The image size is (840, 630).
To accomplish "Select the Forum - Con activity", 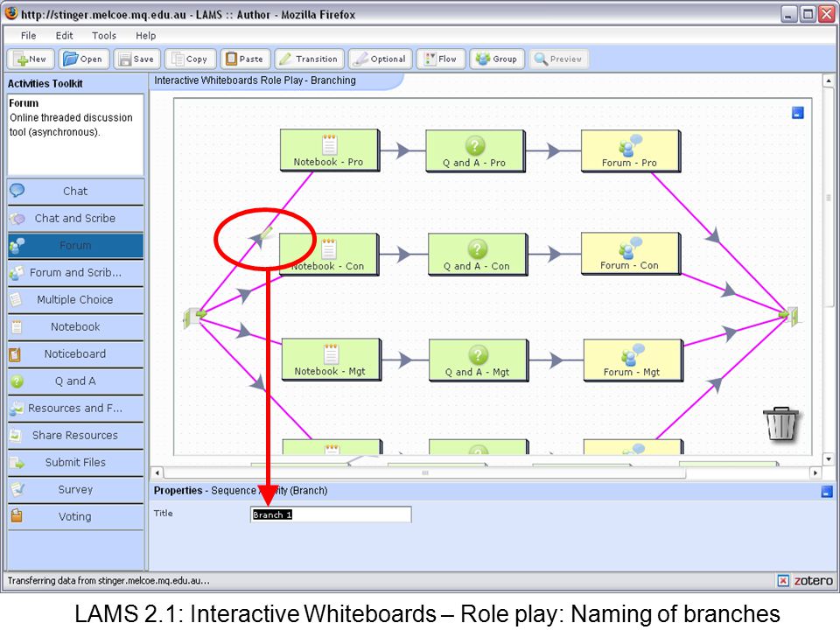I will (631, 254).
